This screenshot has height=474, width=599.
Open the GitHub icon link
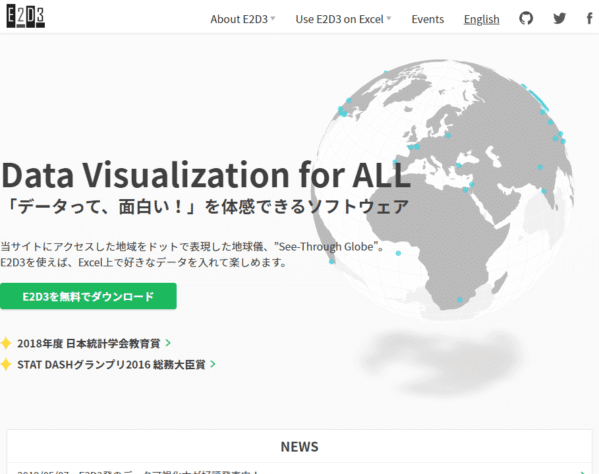526,18
